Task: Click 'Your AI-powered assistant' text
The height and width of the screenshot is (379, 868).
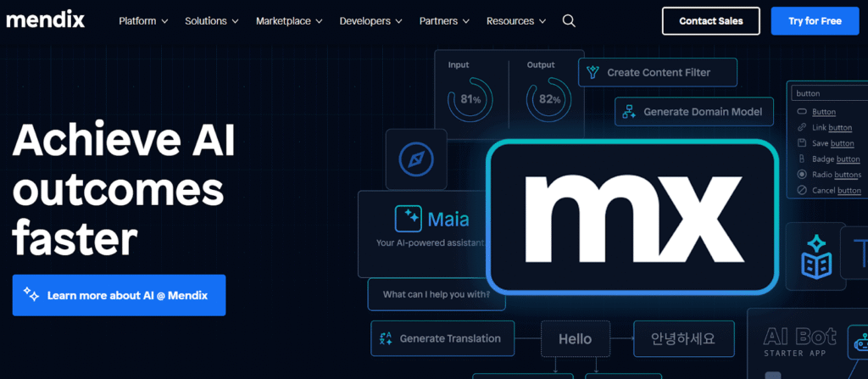Action: pyautogui.click(x=430, y=242)
